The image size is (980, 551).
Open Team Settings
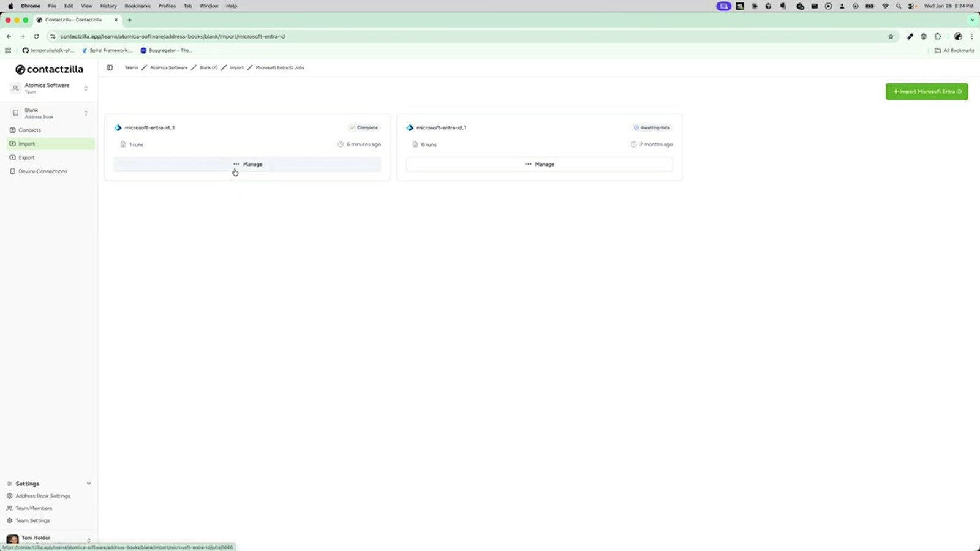click(32, 520)
